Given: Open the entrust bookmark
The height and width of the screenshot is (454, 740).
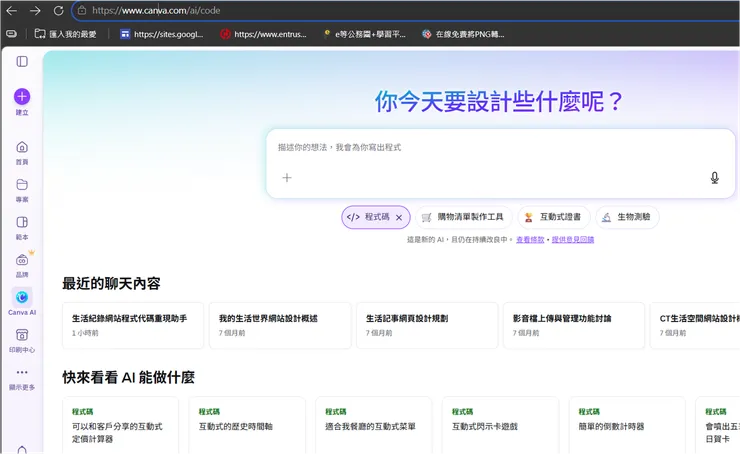Looking at the screenshot, I should click(263, 34).
